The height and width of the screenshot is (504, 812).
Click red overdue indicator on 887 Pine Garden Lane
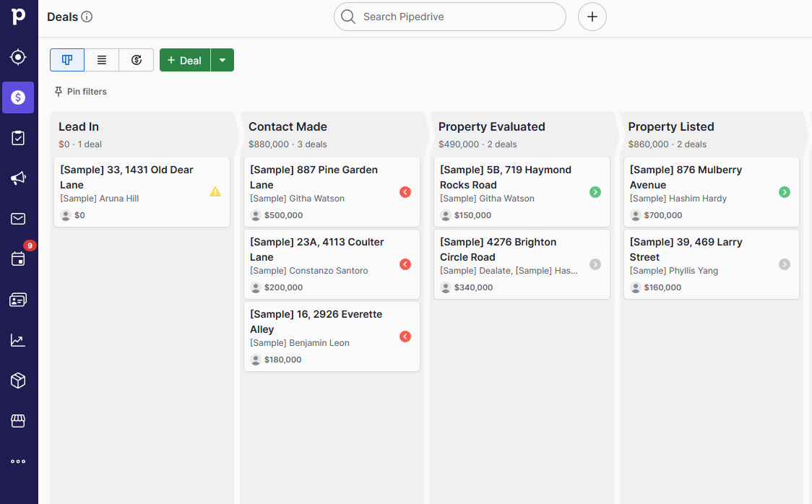coord(405,192)
